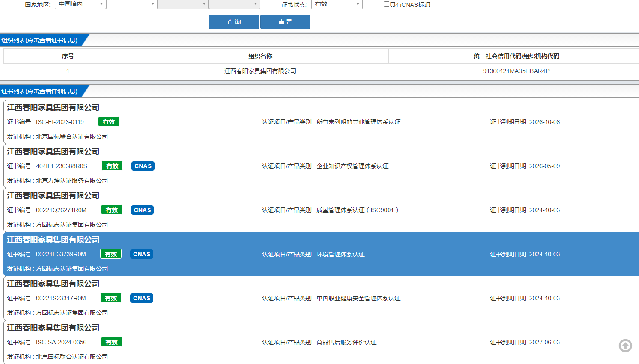Viewport: 639px width, 364px height.
Task: Click the sequence number 1 in the organization table
Action: (68, 71)
